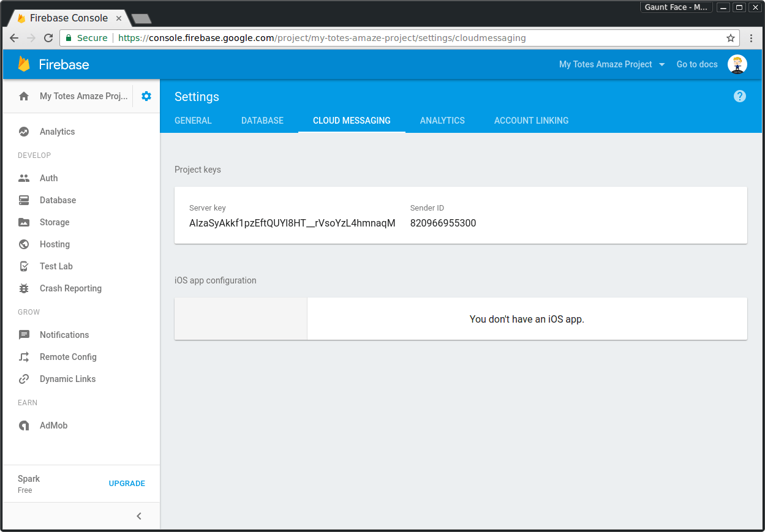
Task: Collapse the sidebar with the chevron
Action: (x=138, y=515)
